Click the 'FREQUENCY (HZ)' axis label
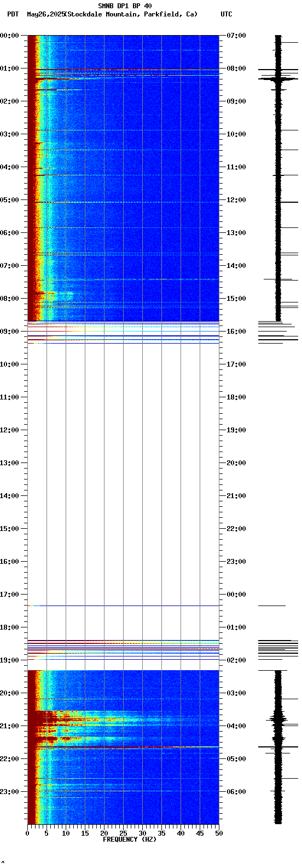The image size is (302, 868). click(x=130, y=840)
